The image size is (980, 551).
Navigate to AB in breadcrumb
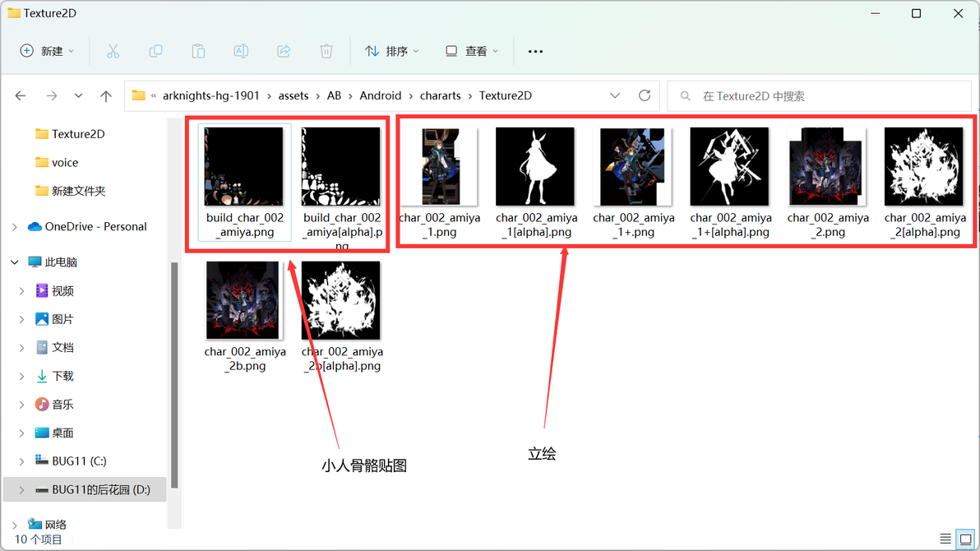coord(334,95)
